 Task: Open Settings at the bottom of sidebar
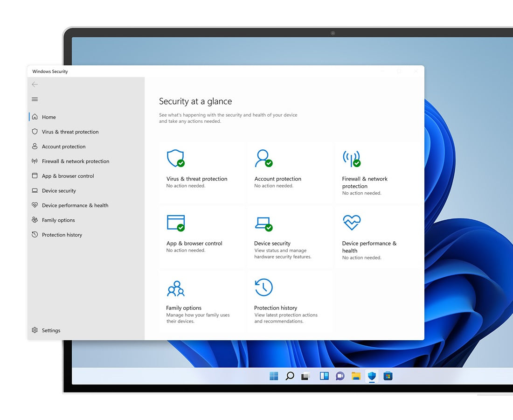point(51,330)
